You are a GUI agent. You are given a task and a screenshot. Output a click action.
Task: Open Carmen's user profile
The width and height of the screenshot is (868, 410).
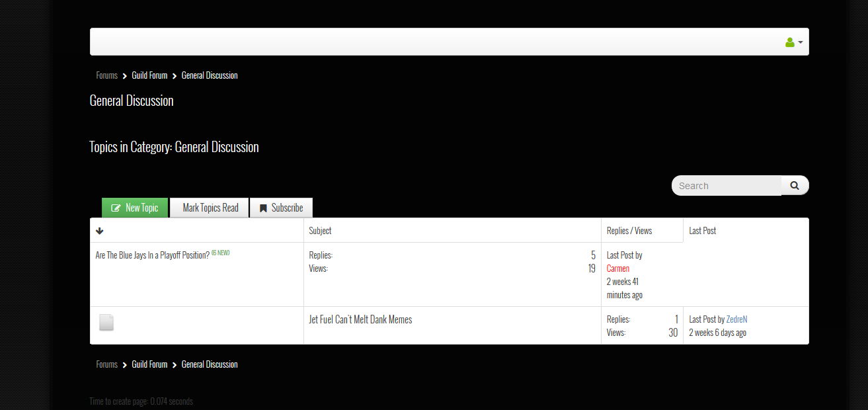coord(618,268)
